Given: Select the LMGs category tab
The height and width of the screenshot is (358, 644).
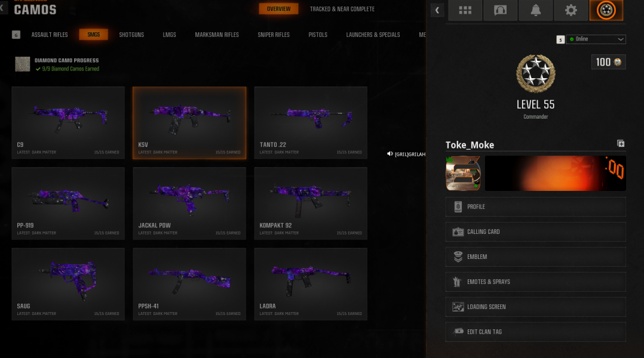Looking at the screenshot, I should tap(169, 35).
